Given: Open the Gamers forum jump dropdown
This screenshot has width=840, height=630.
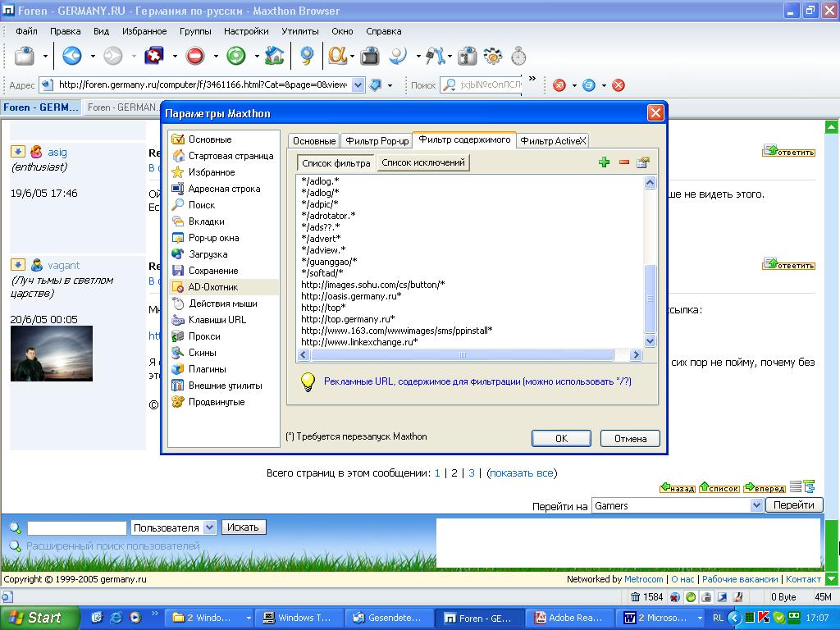Looking at the screenshot, I should (756, 505).
